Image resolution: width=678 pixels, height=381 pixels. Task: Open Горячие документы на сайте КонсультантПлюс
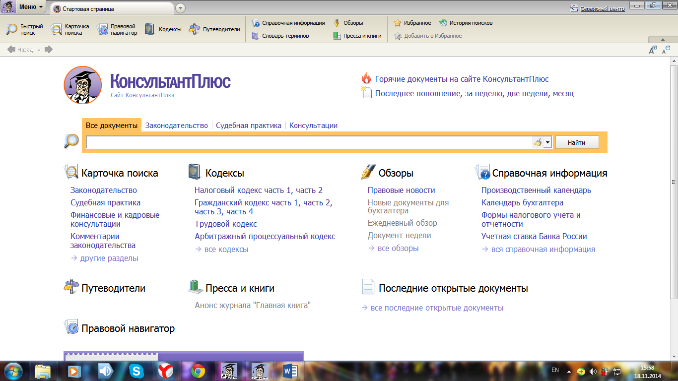click(461, 79)
